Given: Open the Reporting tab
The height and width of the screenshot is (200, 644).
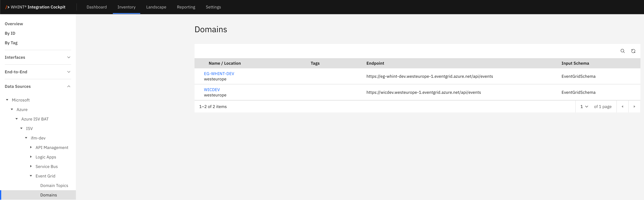Looking at the screenshot, I should click(x=186, y=7).
